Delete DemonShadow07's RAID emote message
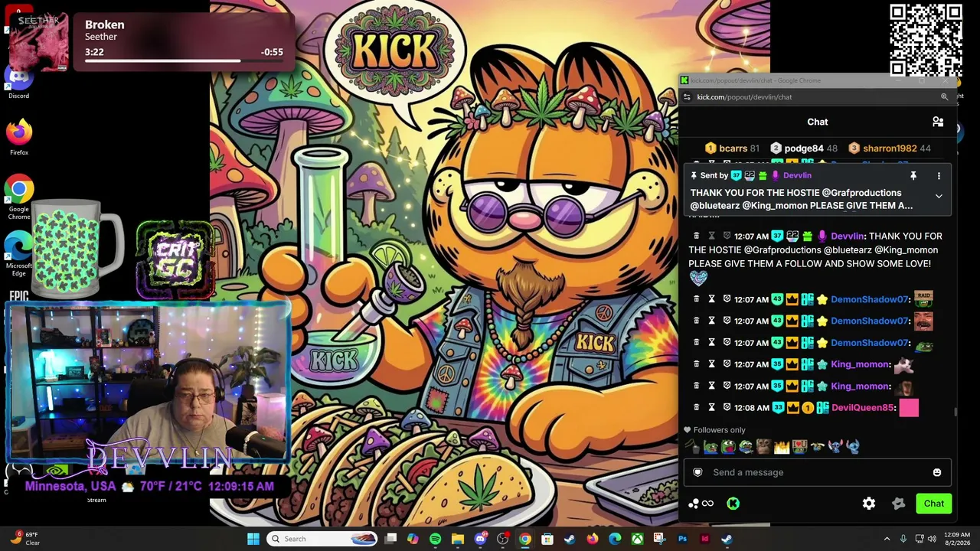980x551 pixels. (x=696, y=299)
